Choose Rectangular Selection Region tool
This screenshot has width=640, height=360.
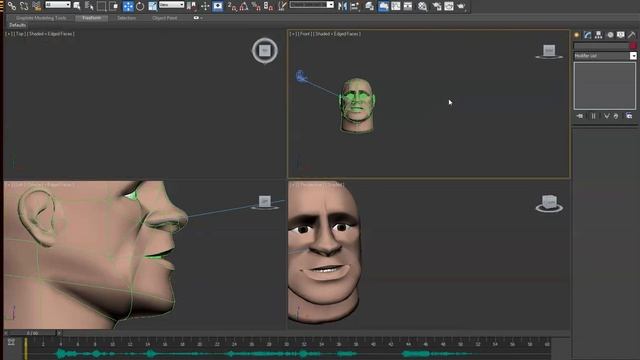click(x=101, y=6)
